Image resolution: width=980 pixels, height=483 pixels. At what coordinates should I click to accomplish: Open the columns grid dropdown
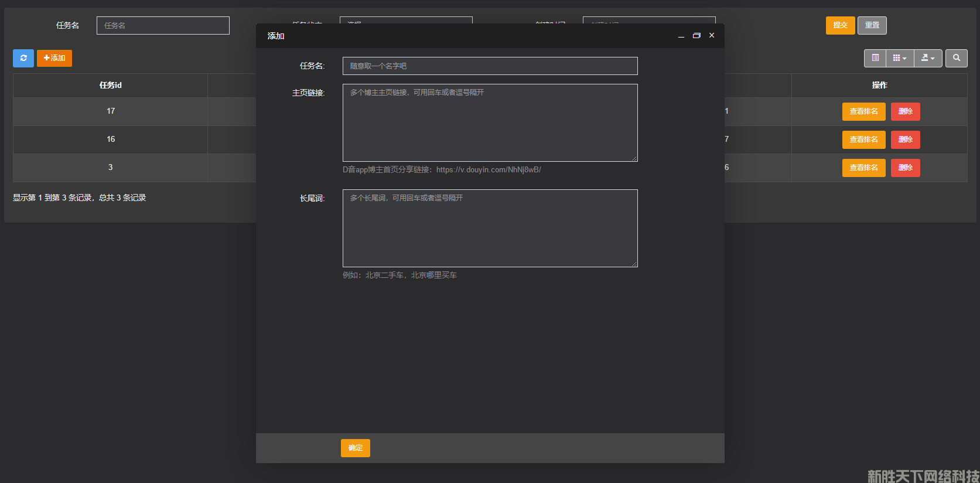pos(900,58)
